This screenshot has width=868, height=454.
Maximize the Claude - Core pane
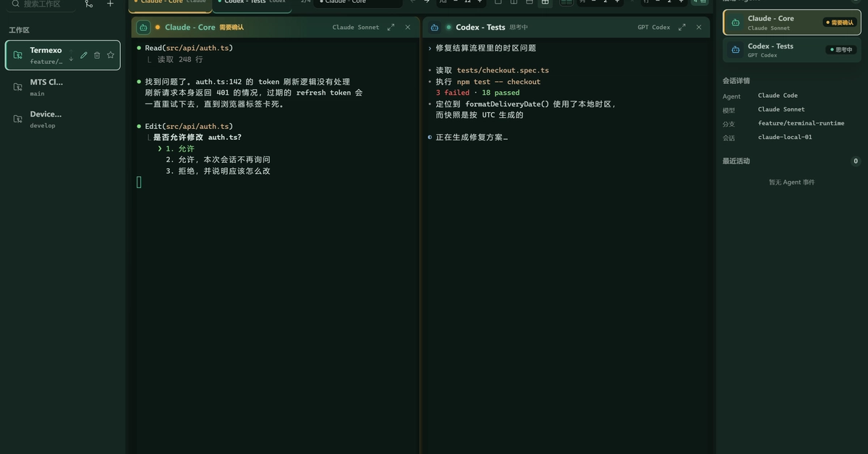(x=391, y=28)
